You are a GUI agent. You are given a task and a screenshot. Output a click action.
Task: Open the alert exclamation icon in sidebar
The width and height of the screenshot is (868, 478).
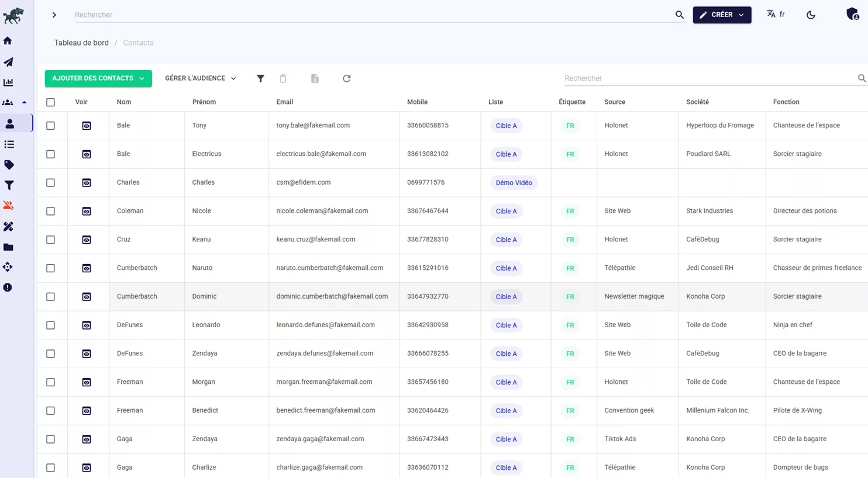tap(8, 288)
